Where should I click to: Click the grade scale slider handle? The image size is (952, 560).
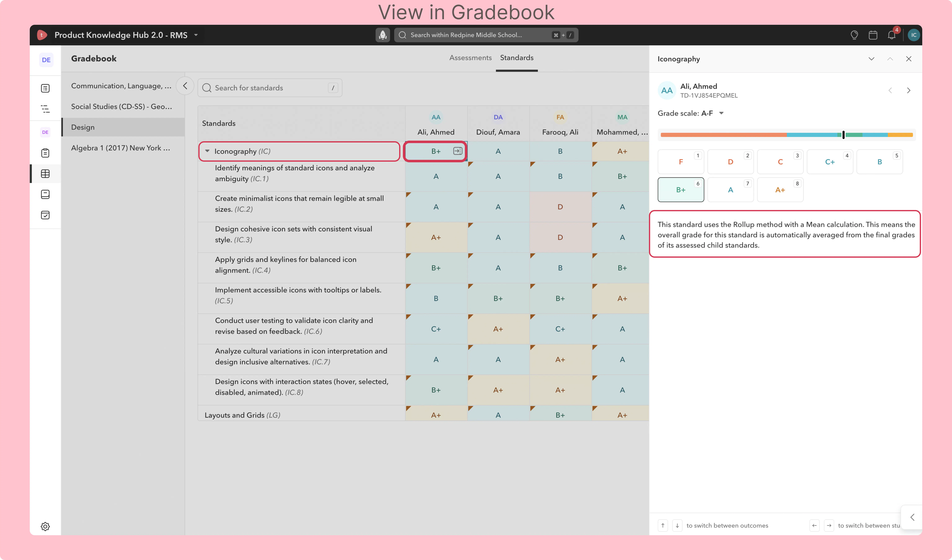(843, 135)
